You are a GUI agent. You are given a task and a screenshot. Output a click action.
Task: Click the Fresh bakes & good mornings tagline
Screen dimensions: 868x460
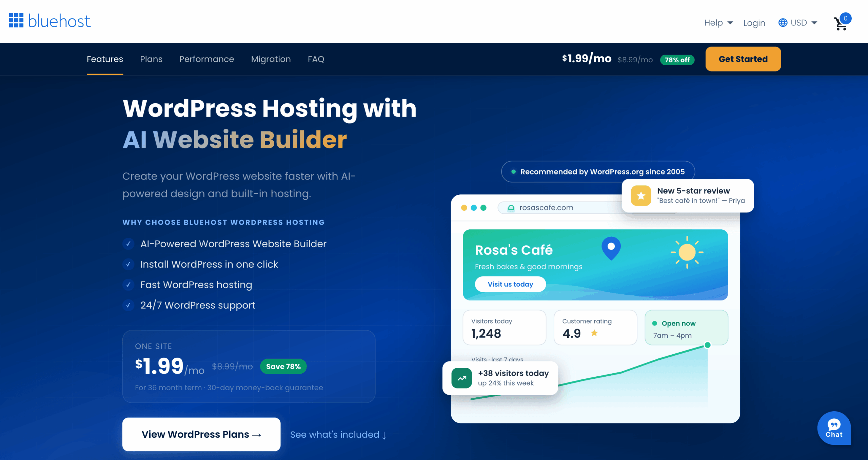[x=528, y=267]
